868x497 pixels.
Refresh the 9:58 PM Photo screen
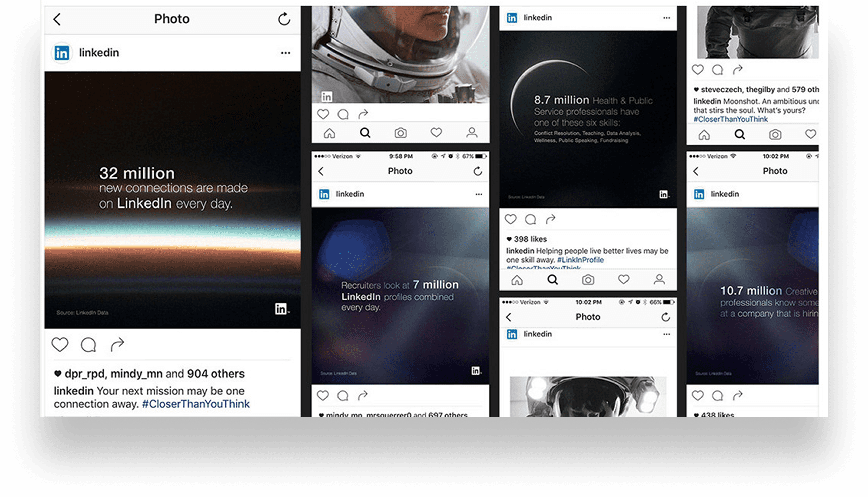click(478, 171)
